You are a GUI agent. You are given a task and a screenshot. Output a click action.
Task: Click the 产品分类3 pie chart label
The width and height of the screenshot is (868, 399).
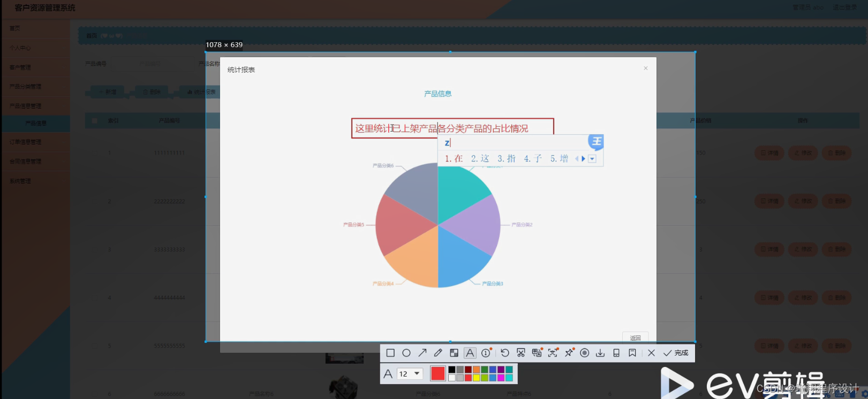tap(493, 283)
